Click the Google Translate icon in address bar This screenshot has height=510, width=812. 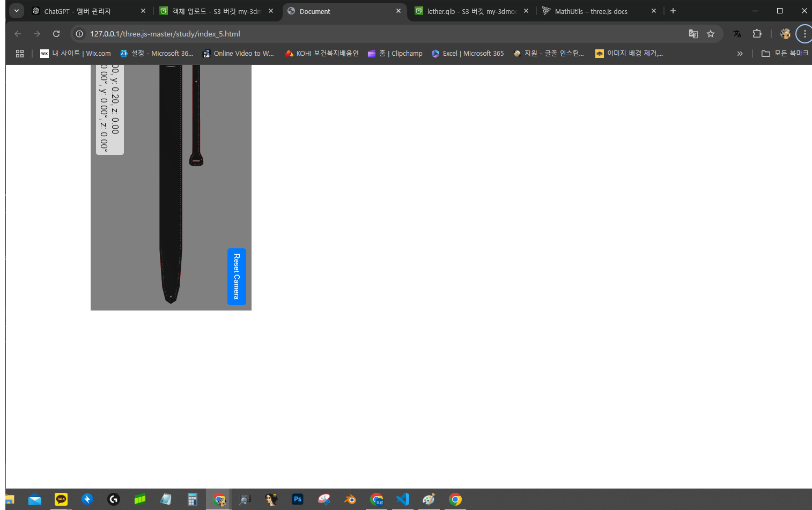click(x=693, y=34)
